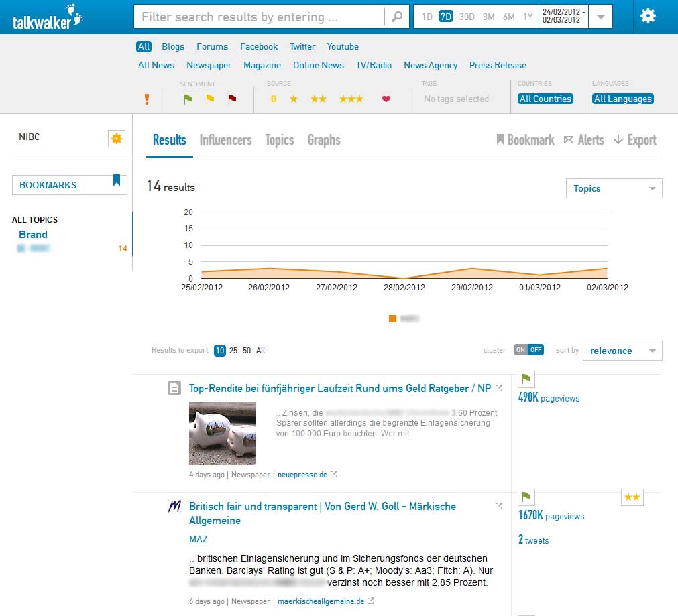The height and width of the screenshot is (616, 678).
Task: Click the filter search results input field
Action: pos(259,17)
